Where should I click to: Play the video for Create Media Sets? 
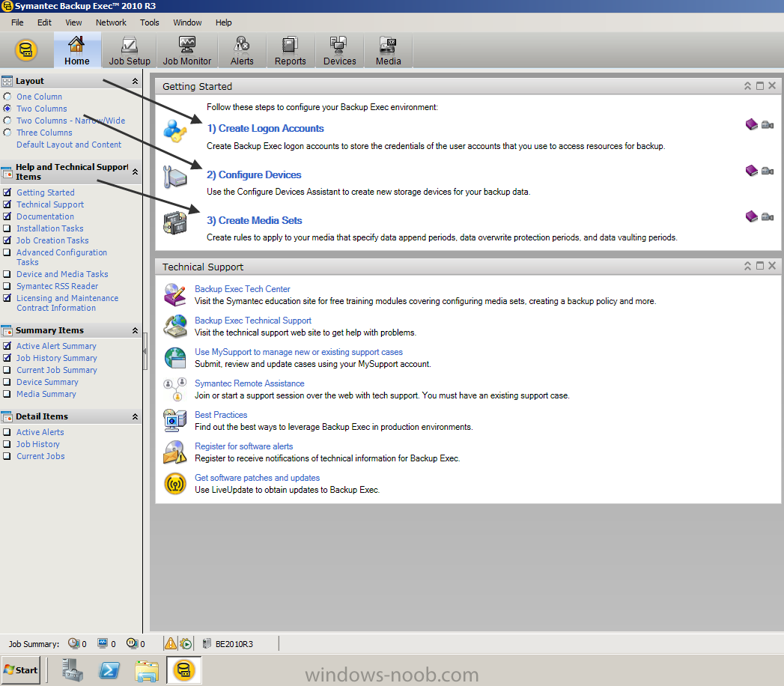tap(768, 216)
